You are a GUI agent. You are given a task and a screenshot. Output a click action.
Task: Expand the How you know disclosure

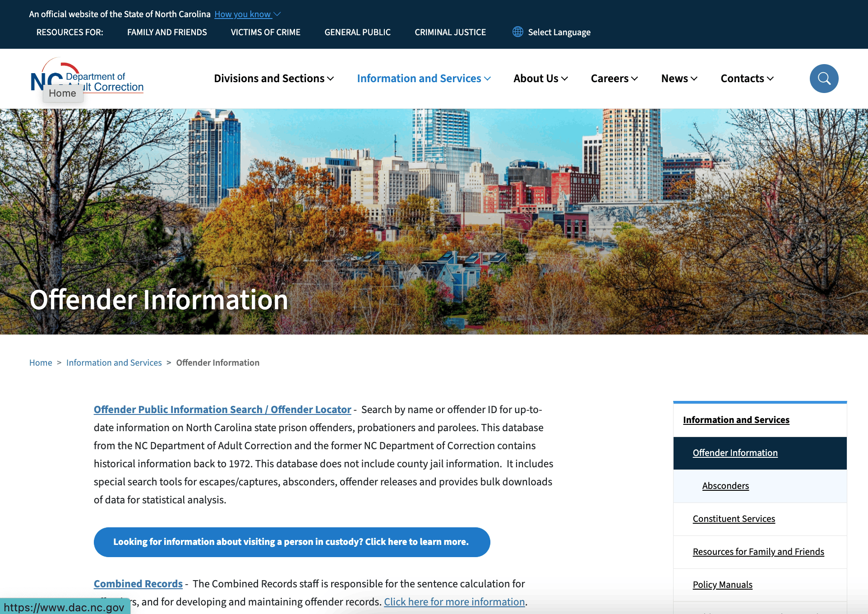pos(247,14)
